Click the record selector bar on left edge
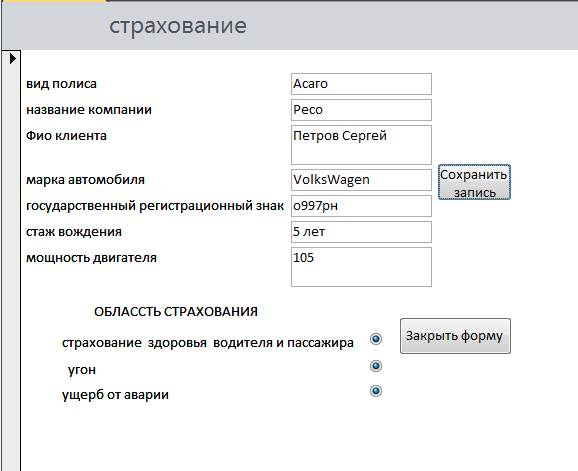 [x=11, y=261]
